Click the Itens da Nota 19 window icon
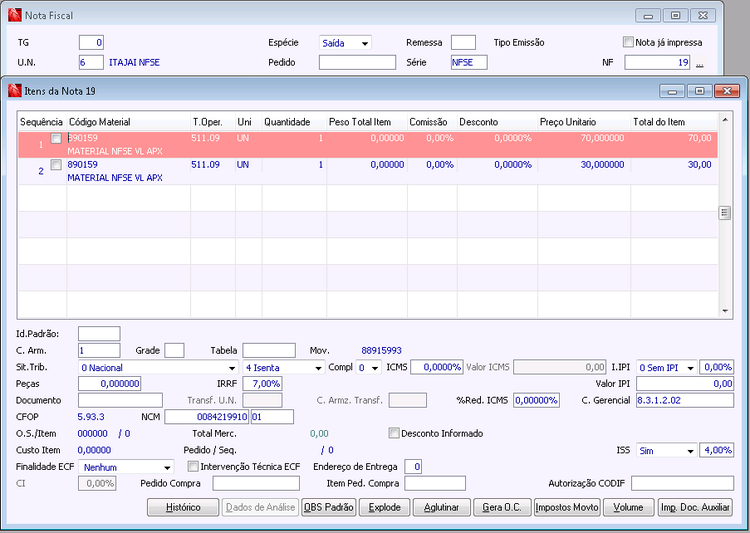This screenshot has height=533, width=750. point(15,91)
